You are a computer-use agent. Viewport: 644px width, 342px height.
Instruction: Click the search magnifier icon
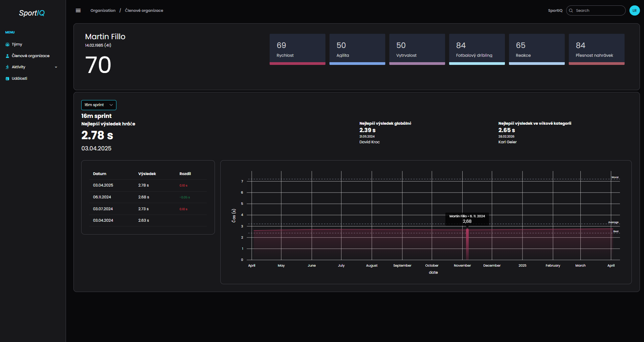(x=571, y=10)
